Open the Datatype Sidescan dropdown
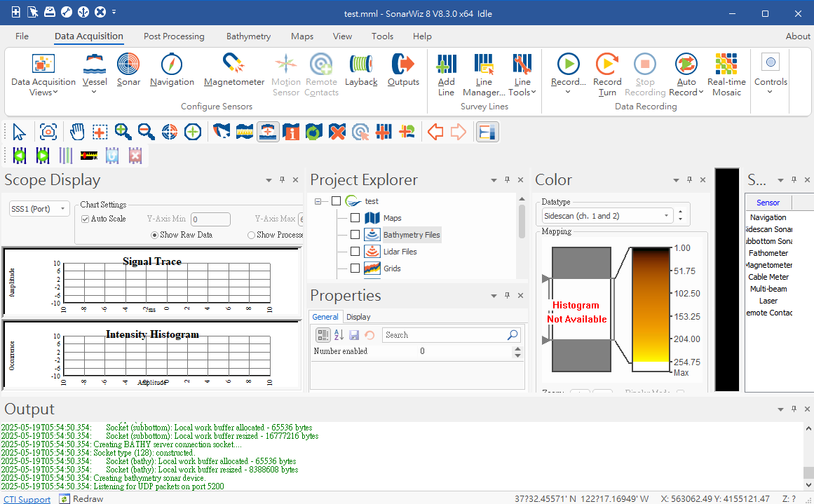This screenshot has height=504, width=814. (607, 216)
